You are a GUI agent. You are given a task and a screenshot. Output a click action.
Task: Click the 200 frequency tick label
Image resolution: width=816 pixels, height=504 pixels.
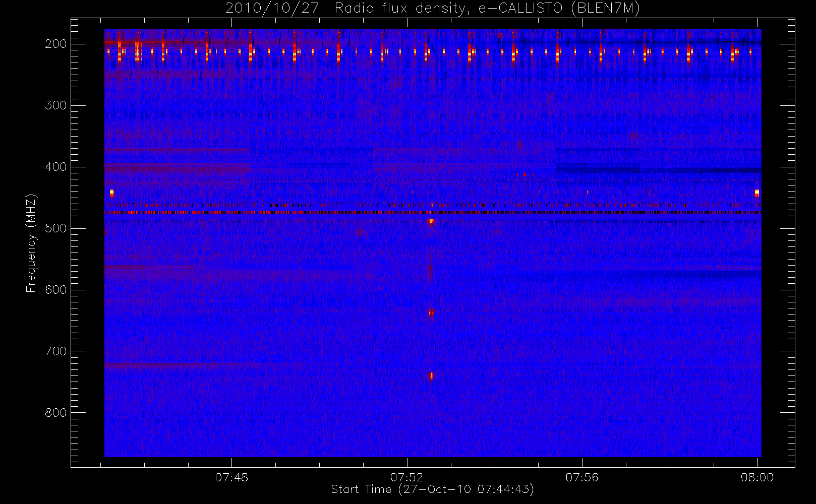click(x=56, y=44)
